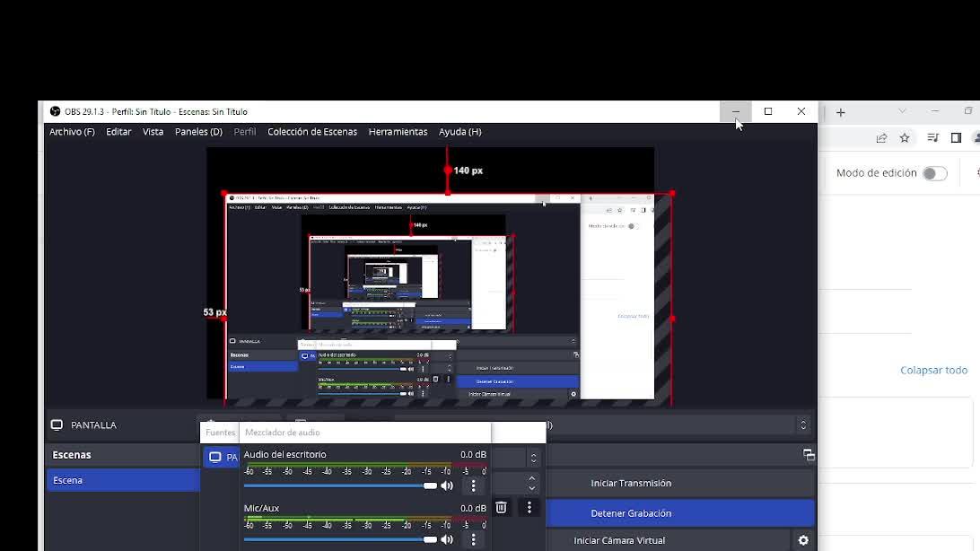The width and height of the screenshot is (980, 551).
Task: Click the monitor icon next to PANTALLA label
Action: point(57,424)
